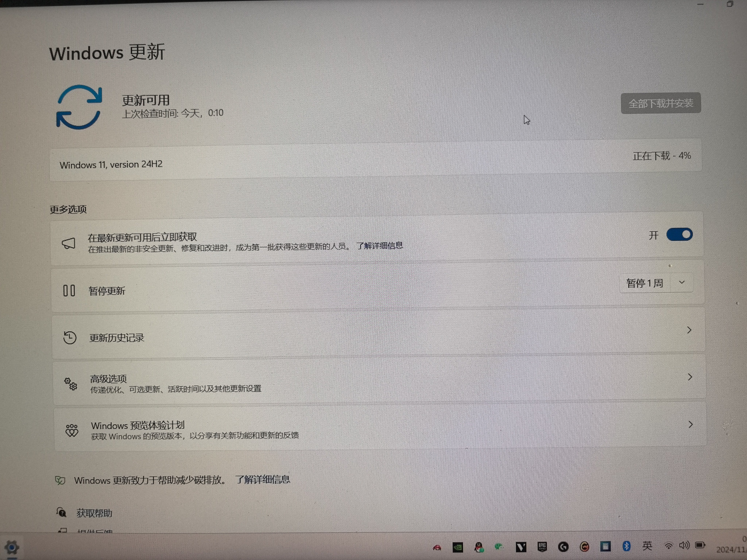Click the Windows 更新致力于帮助减少碳排放 text
Screen dimensions: 747x560
pos(150,480)
